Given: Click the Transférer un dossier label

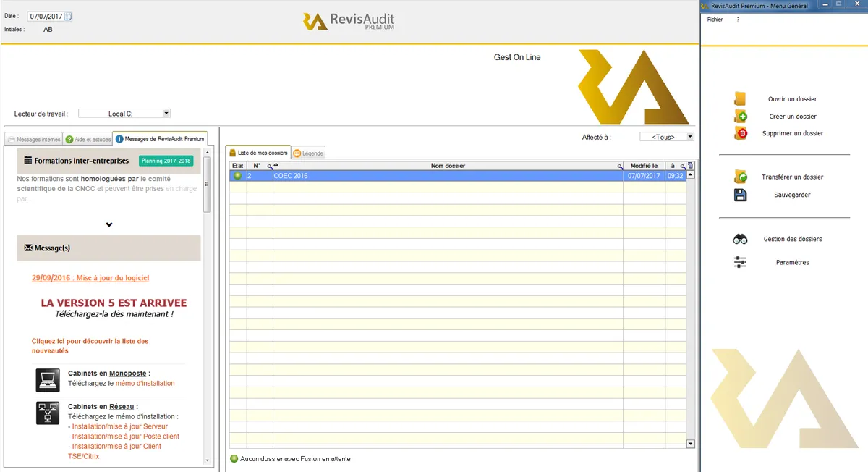Looking at the screenshot, I should click(x=792, y=177).
